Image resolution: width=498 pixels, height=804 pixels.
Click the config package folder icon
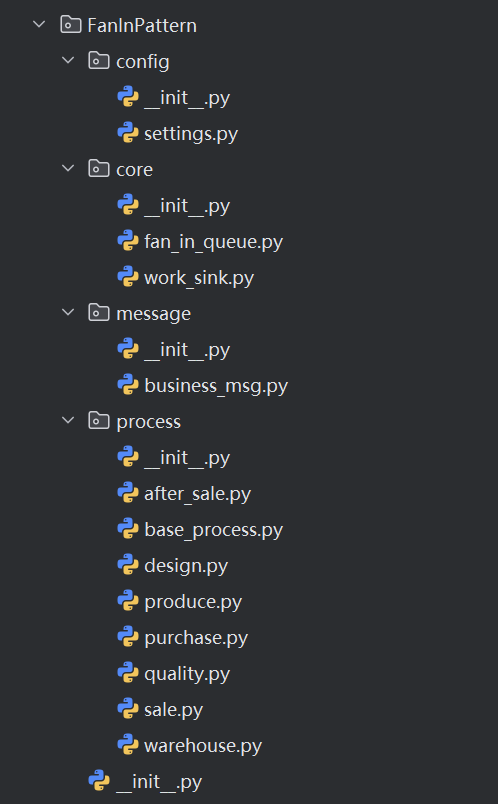[x=98, y=61]
